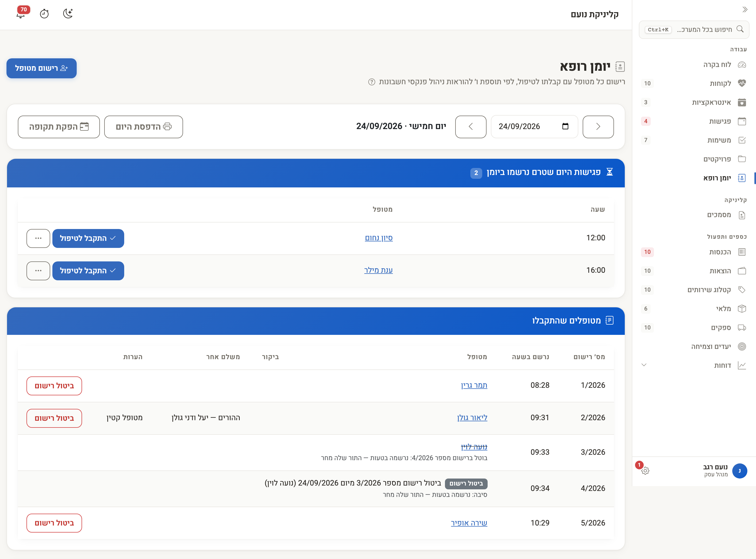This screenshot has width=756, height=559.
Task: Go to next day left arrow
Action: 471,127
